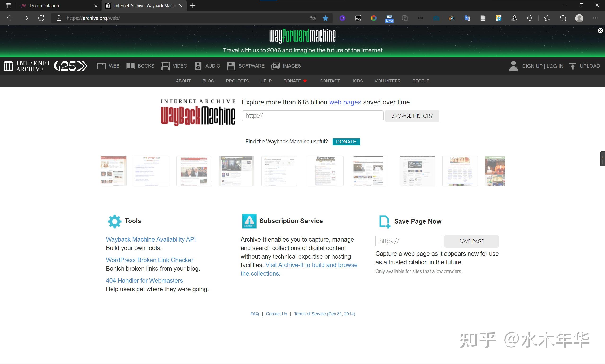Open the Video section icon
The height and width of the screenshot is (364, 605).
tap(165, 66)
